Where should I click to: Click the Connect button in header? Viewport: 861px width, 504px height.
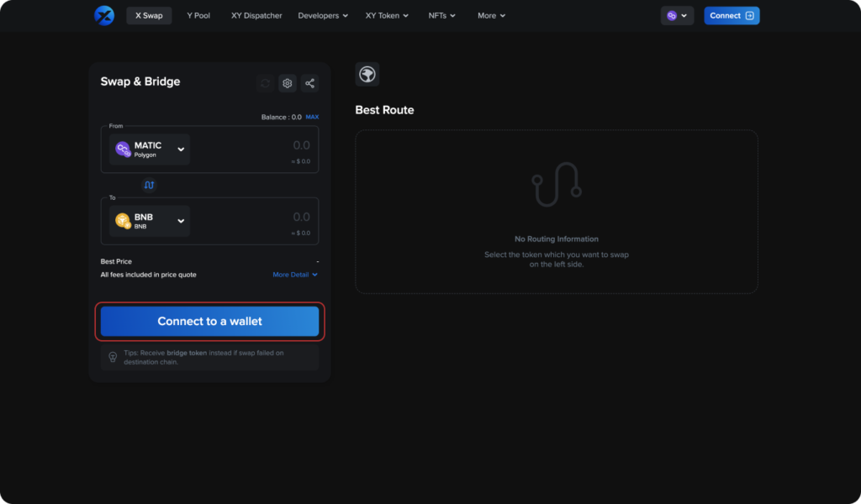point(732,16)
